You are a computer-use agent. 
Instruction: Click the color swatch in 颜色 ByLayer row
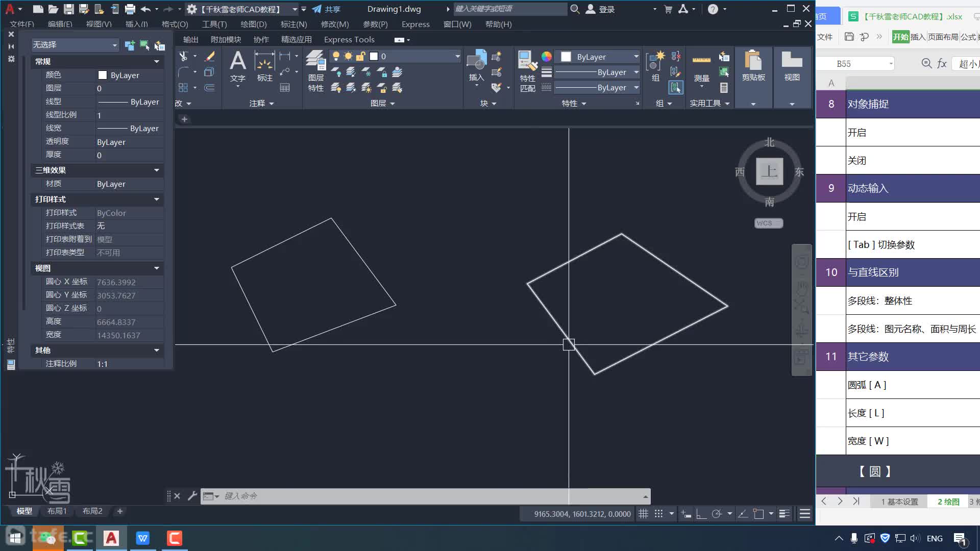102,75
